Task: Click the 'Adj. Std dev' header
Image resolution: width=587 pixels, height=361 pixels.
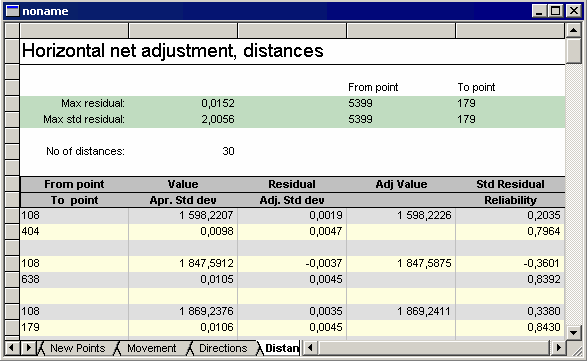Action: (292, 200)
